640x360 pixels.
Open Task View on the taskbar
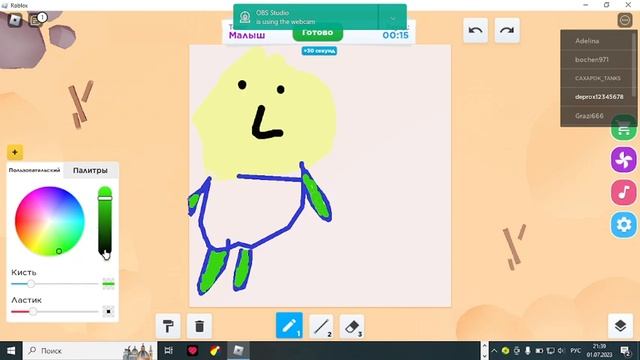(x=168, y=351)
